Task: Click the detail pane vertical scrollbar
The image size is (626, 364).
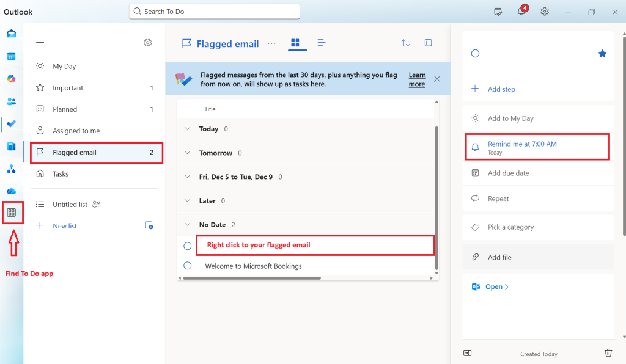Action: pos(624,136)
